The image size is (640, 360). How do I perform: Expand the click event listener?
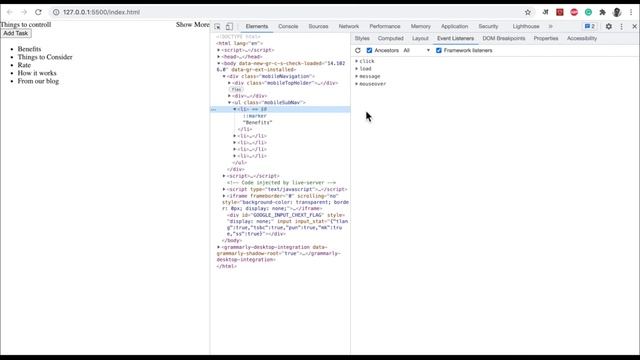(x=357, y=61)
